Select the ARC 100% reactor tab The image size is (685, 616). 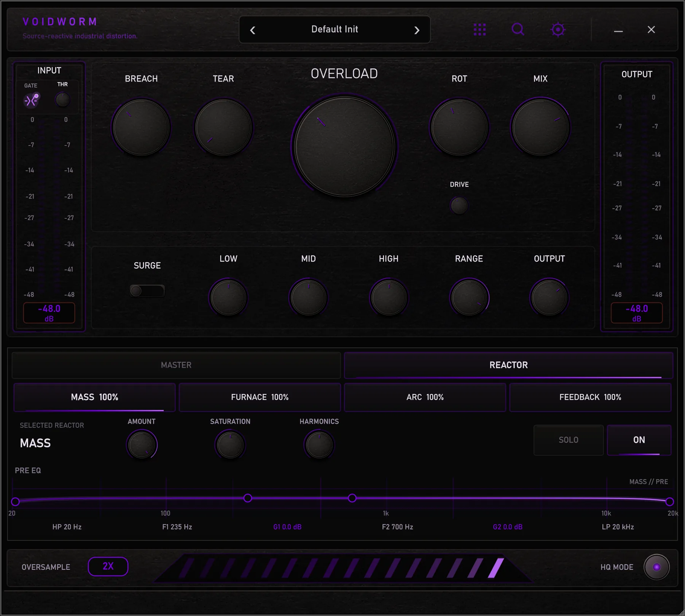(425, 397)
